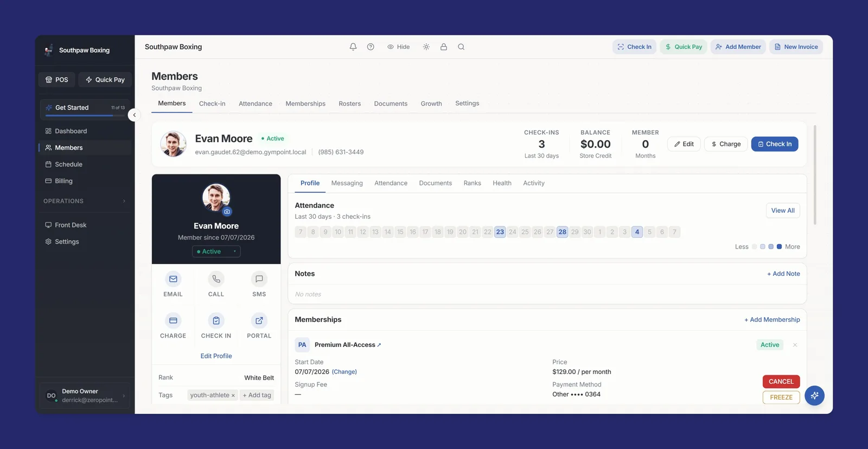This screenshot has height=449, width=868.
Task: Click View All attendance
Action: 783,211
